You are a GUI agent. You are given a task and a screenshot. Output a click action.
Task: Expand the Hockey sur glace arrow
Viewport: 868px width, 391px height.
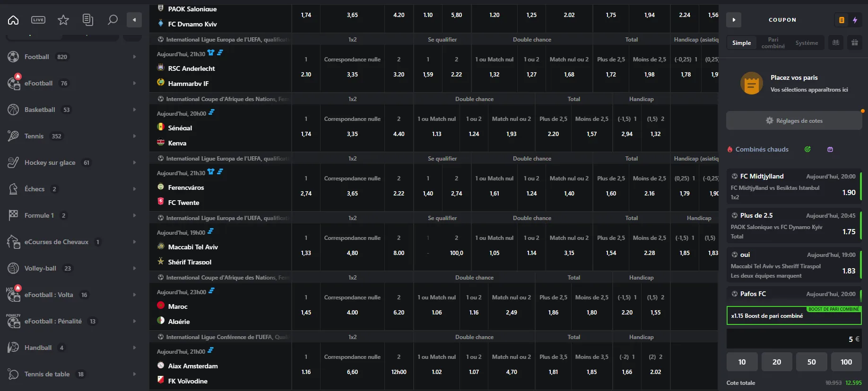tap(134, 162)
